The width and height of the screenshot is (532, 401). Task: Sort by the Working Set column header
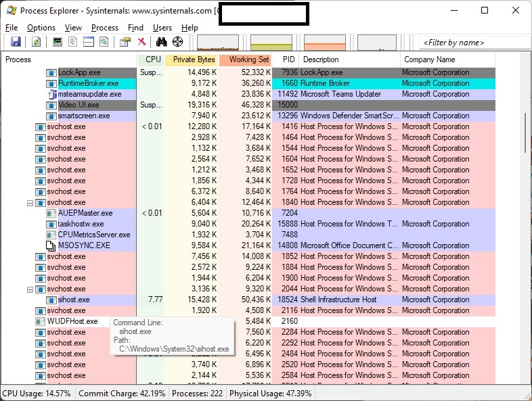(248, 60)
